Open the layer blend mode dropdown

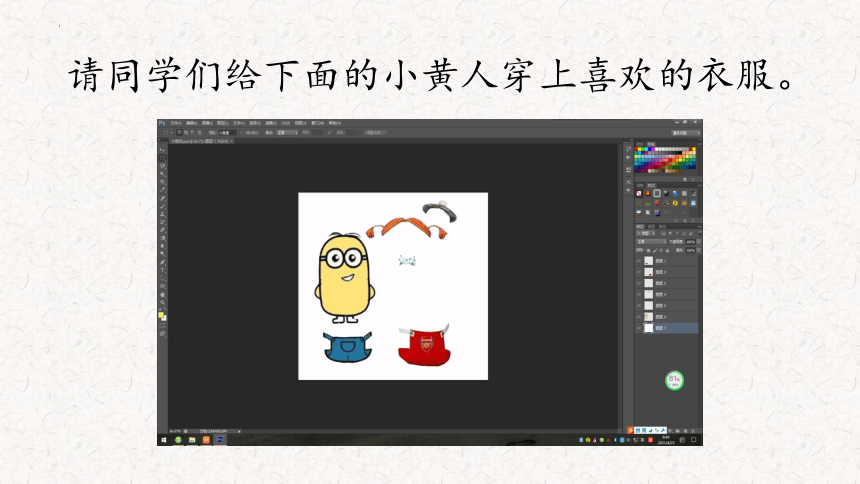[651, 241]
